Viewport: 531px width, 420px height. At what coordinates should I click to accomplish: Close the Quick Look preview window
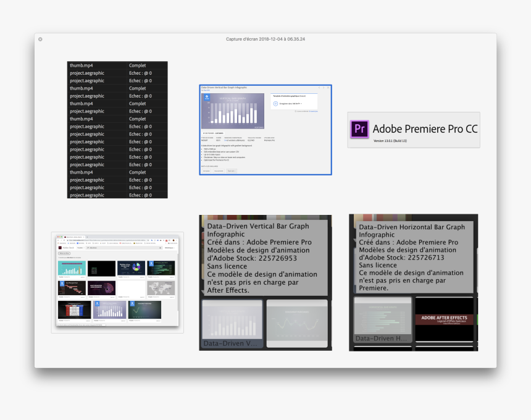pyautogui.click(x=40, y=39)
